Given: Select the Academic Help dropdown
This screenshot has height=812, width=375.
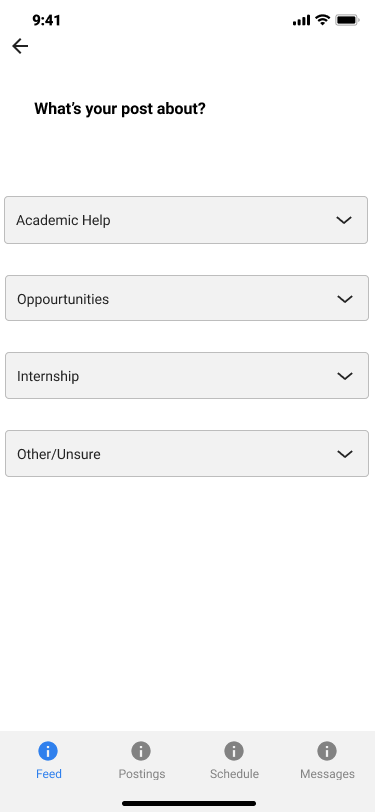Looking at the screenshot, I should pos(186,220).
